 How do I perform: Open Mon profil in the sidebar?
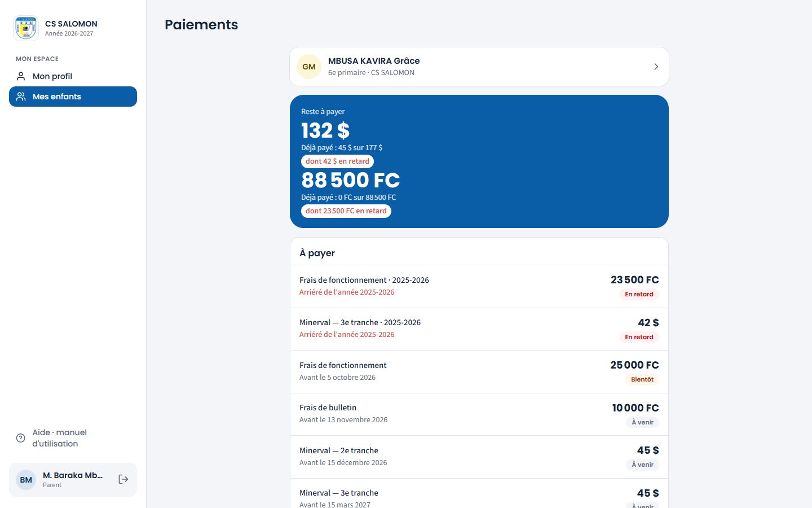pyautogui.click(x=73, y=76)
